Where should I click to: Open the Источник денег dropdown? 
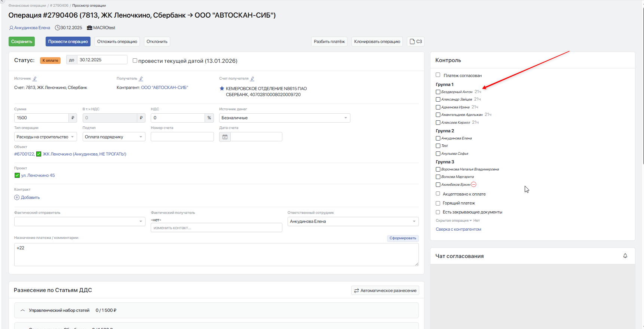[x=284, y=118]
